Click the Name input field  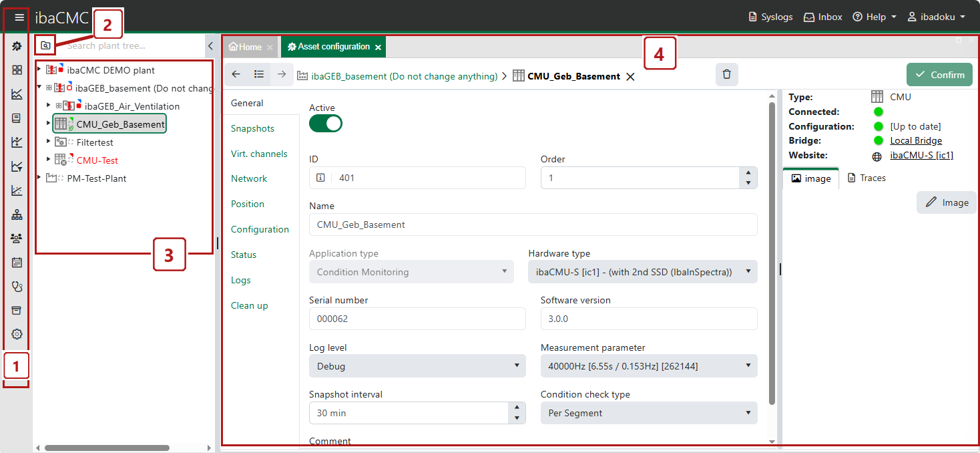click(533, 224)
